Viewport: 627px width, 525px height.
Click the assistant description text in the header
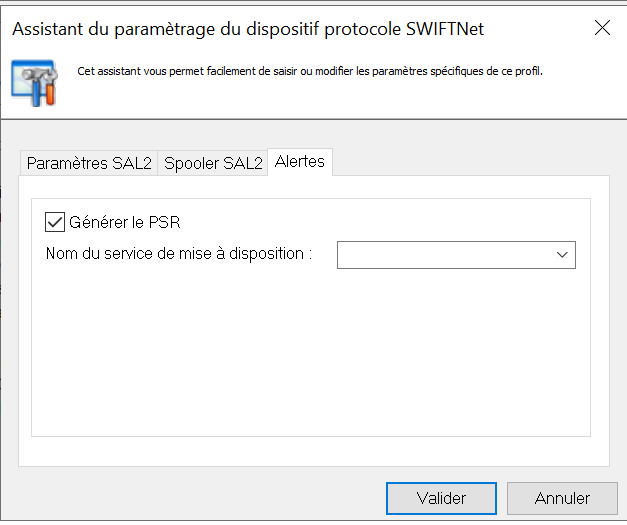310,72
